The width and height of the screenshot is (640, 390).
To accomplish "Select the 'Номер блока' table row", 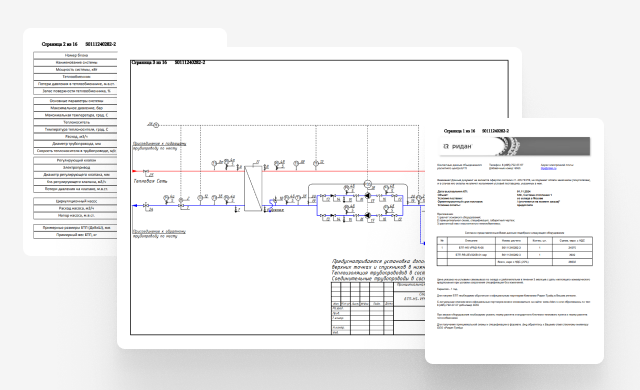I will 76,55.
